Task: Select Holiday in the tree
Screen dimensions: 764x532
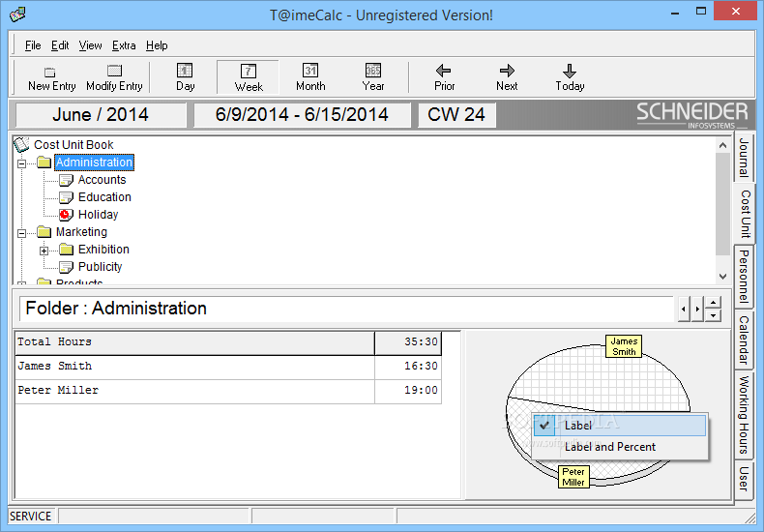Action: [98, 215]
